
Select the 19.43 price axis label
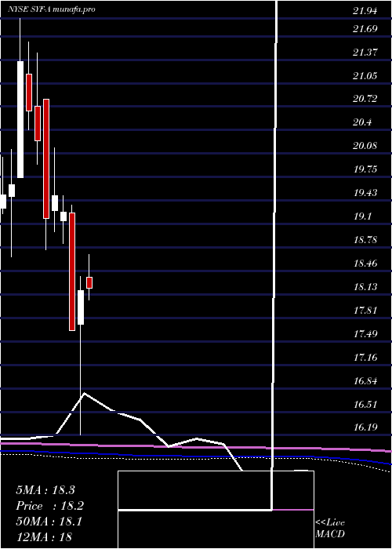click(x=365, y=193)
